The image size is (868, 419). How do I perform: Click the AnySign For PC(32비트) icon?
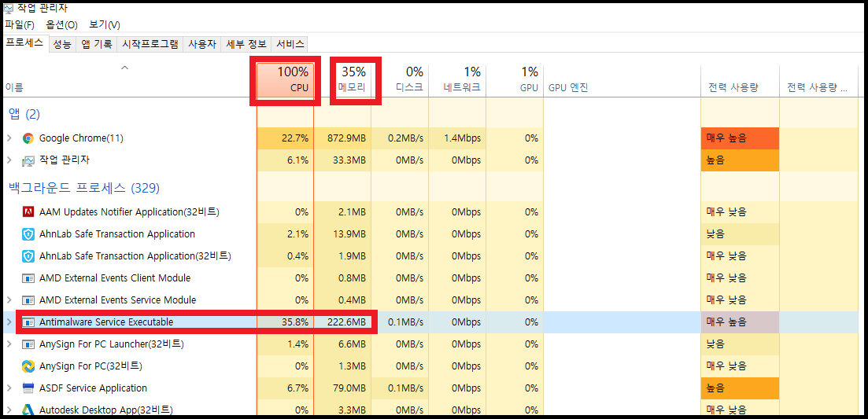28,366
